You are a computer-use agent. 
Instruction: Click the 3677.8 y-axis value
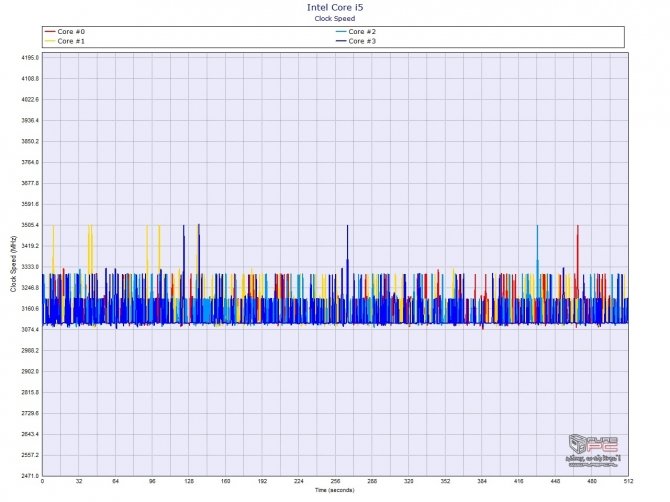point(30,183)
